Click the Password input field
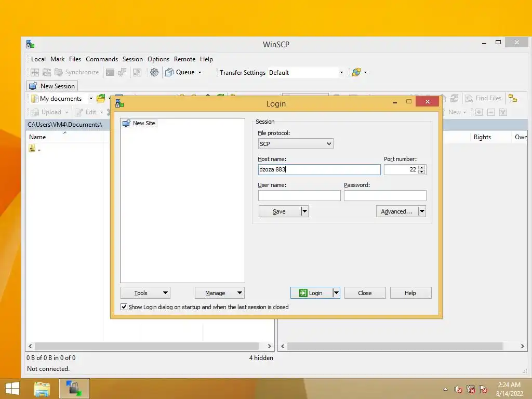532x399 pixels. (x=385, y=196)
